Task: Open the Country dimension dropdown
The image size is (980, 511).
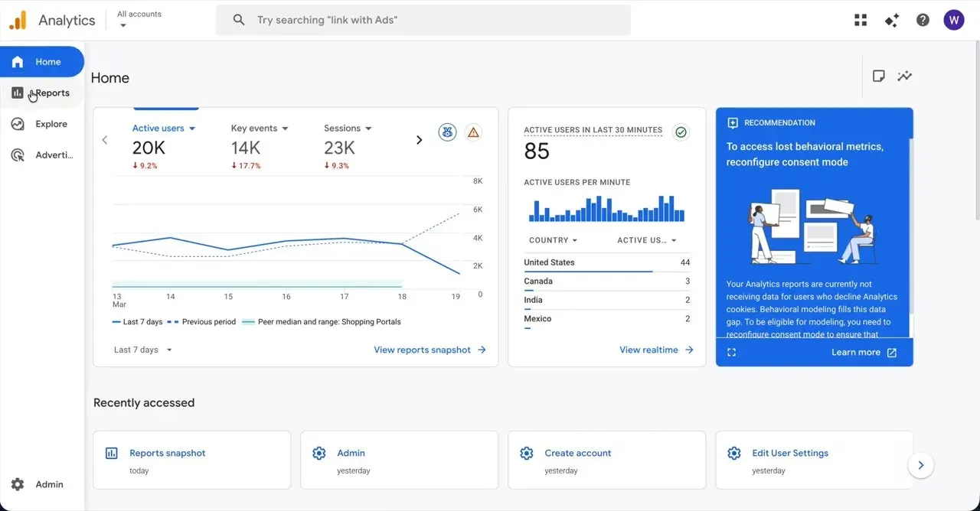Action: click(553, 240)
